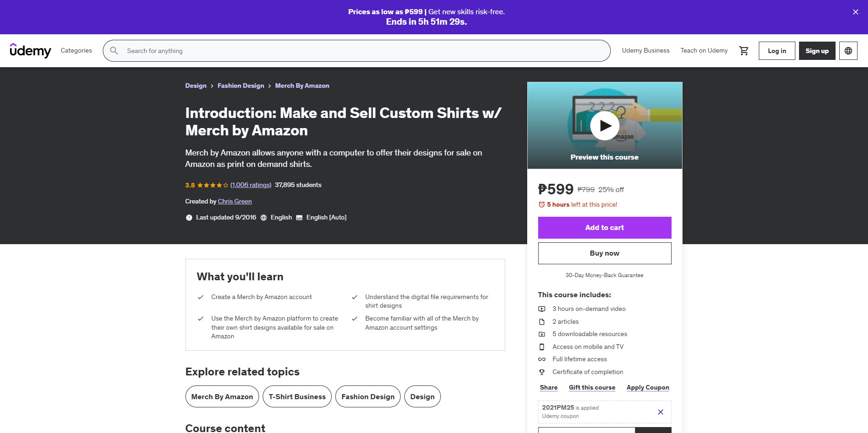Click the Udemy logo
Image resolution: width=868 pixels, height=433 pixels.
[30, 50]
